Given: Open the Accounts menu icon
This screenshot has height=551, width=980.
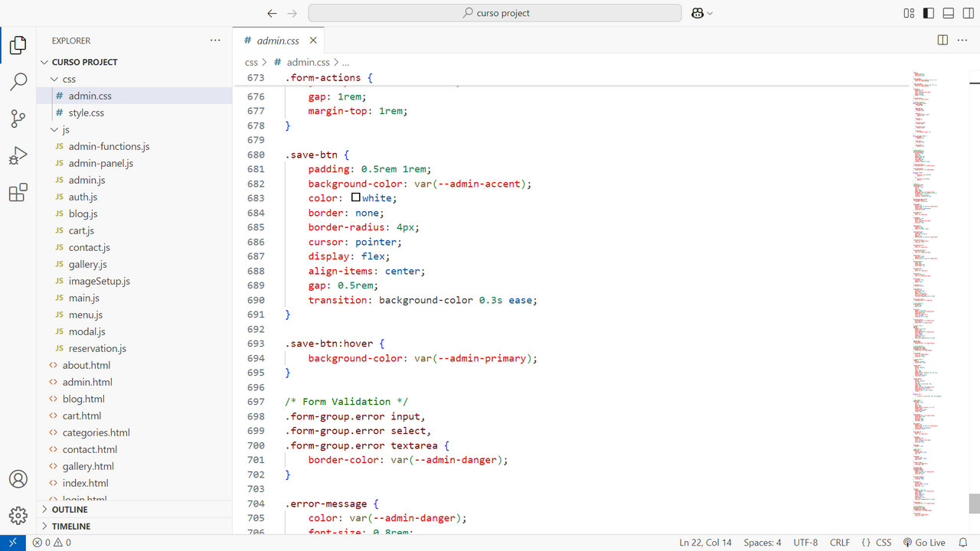Looking at the screenshot, I should coord(18,479).
